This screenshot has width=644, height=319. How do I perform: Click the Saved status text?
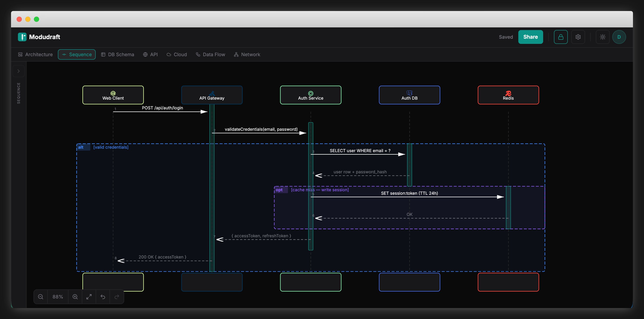coord(506,37)
